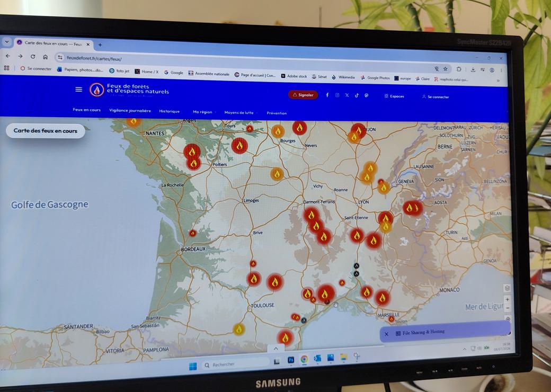Expand the bottom panel chevron on the map
Image resolution: width=551 pixels, height=392 pixels.
pos(276,349)
